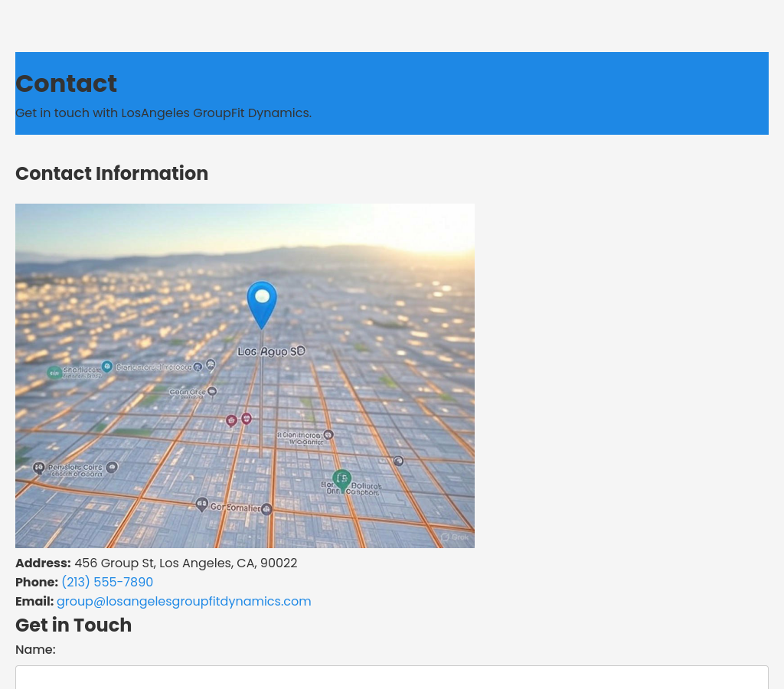Focus the Name input field
This screenshot has width=784, height=689.
click(392, 677)
